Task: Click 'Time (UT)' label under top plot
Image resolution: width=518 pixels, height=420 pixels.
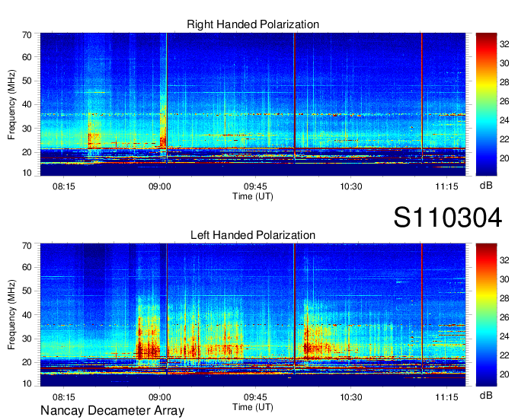Action: coord(253,196)
